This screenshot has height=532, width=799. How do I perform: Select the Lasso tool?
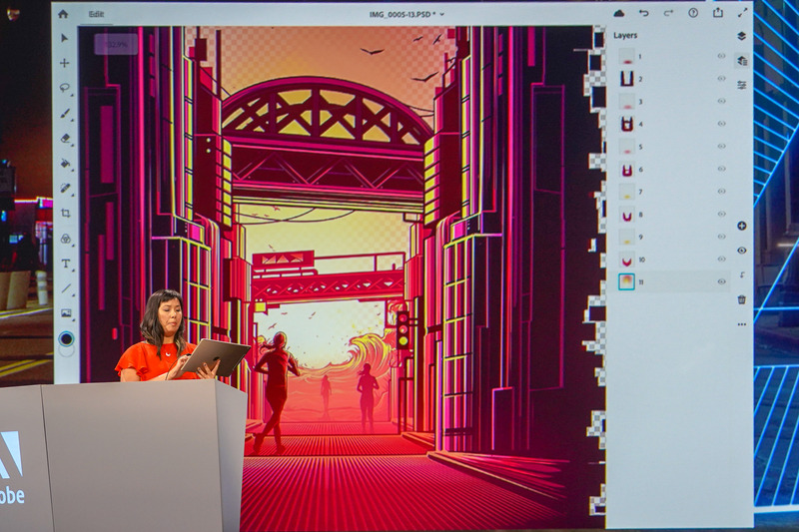pos(65,88)
